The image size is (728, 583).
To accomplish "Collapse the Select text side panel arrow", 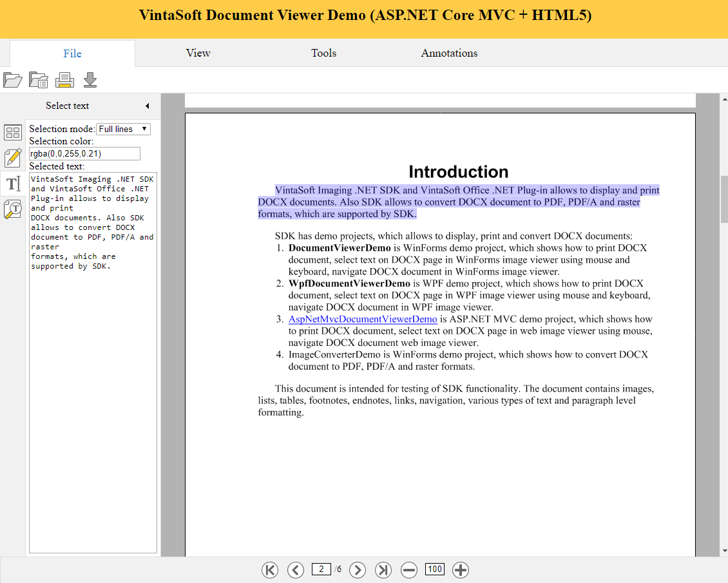I will tap(148, 106).
